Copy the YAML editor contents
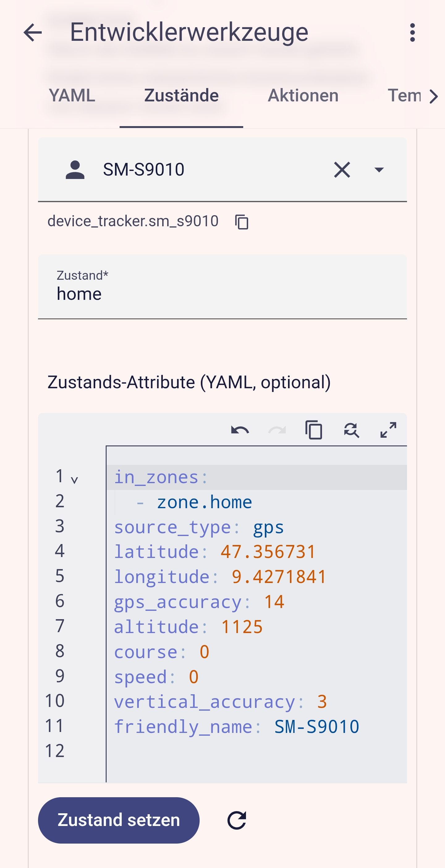 click(x=314, y=430)
